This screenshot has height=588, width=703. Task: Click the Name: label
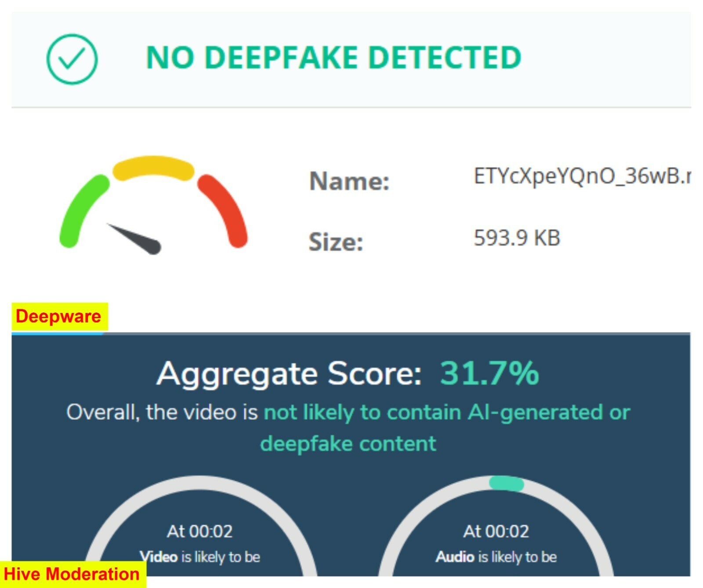point(349,181)
